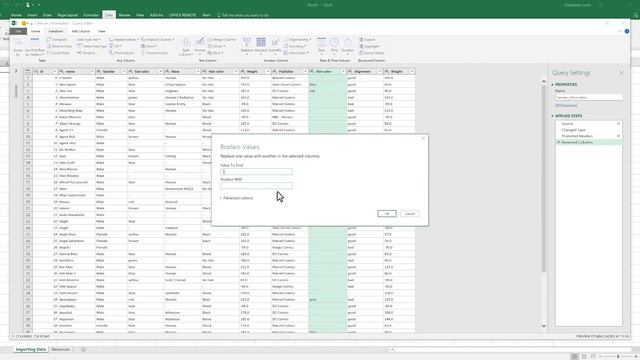Viewport: 640px width, 360px height.
Task: Select the Changed Type applied step
Action: [x=573, y=130]
